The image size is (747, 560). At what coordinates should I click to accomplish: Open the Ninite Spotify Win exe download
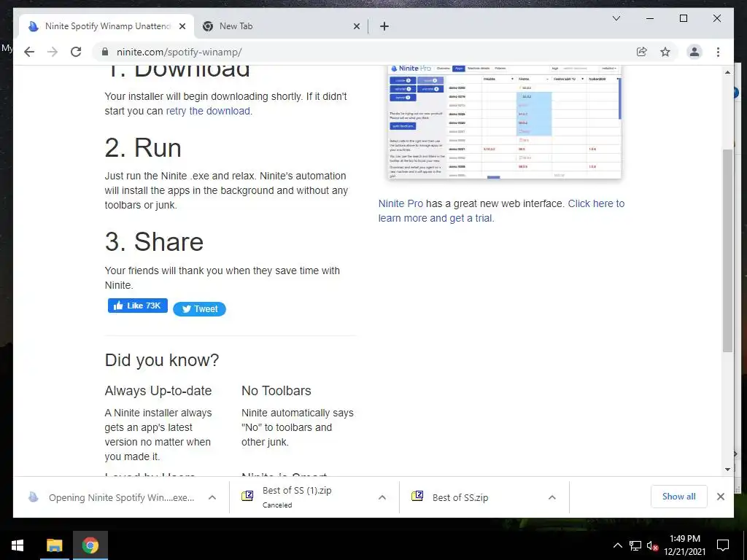coord(122,497)
